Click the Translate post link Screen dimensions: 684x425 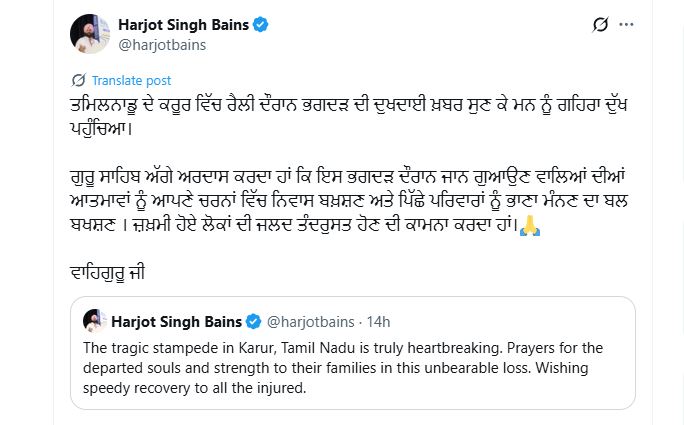pyautogui.click(x=131, y=80)
